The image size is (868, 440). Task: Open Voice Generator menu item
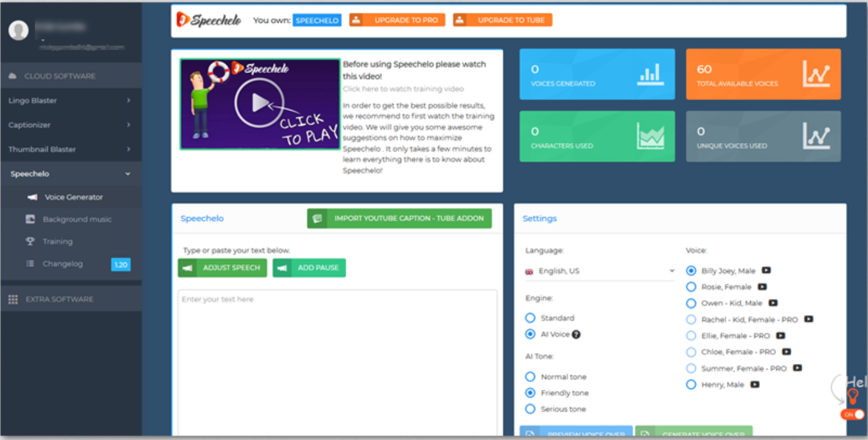[71, 197]
